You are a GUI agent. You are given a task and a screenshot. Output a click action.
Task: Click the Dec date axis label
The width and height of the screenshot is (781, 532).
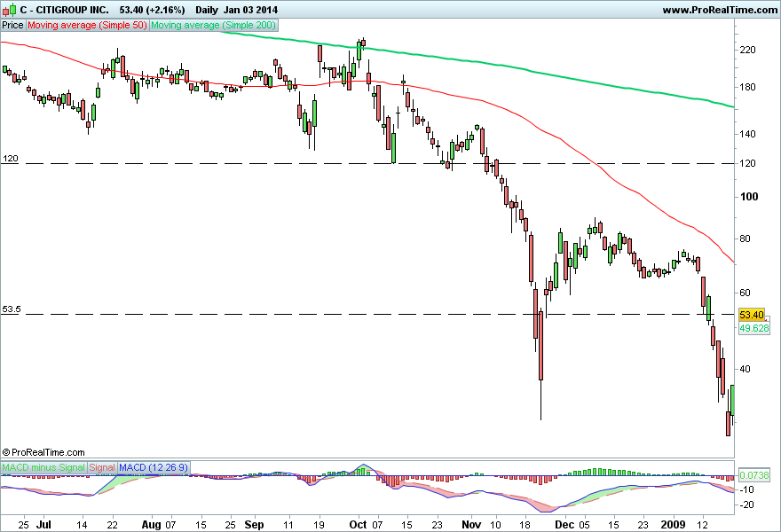point(564,525)
